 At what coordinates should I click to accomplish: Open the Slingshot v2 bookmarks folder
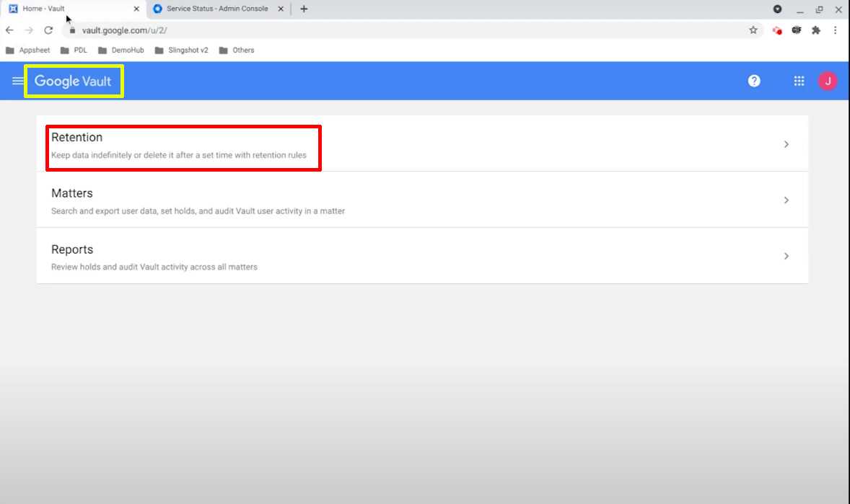(182, 50)
